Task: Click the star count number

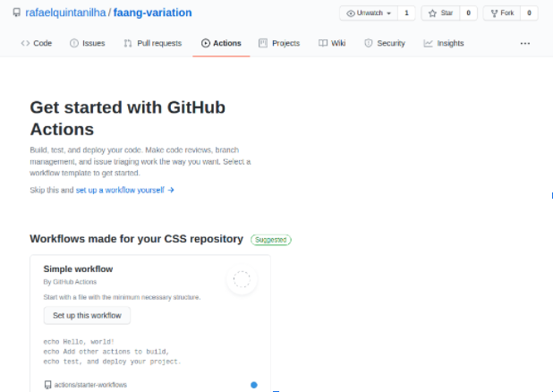Action: pyautogui.click(x=469, y=13)
